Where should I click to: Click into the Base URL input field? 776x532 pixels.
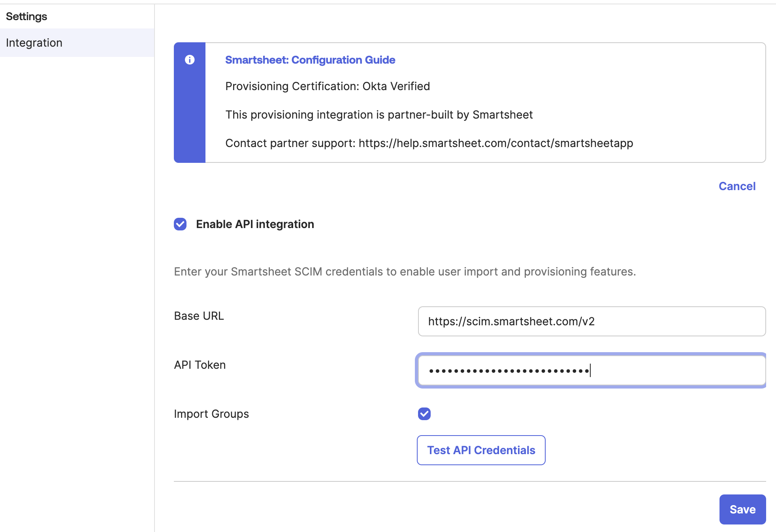pos(591,321)
